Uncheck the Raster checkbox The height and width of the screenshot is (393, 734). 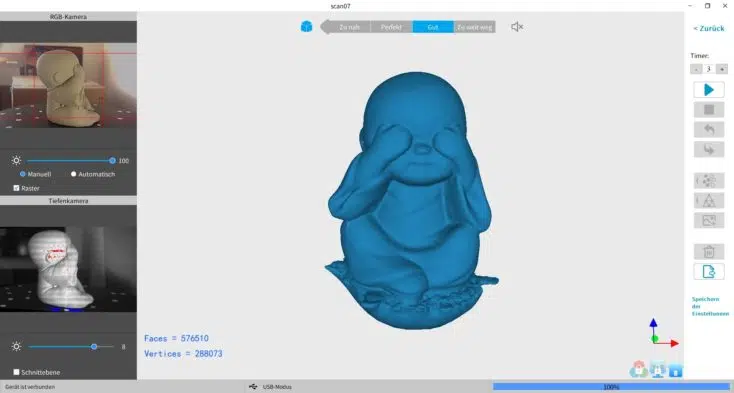[16, 188]
